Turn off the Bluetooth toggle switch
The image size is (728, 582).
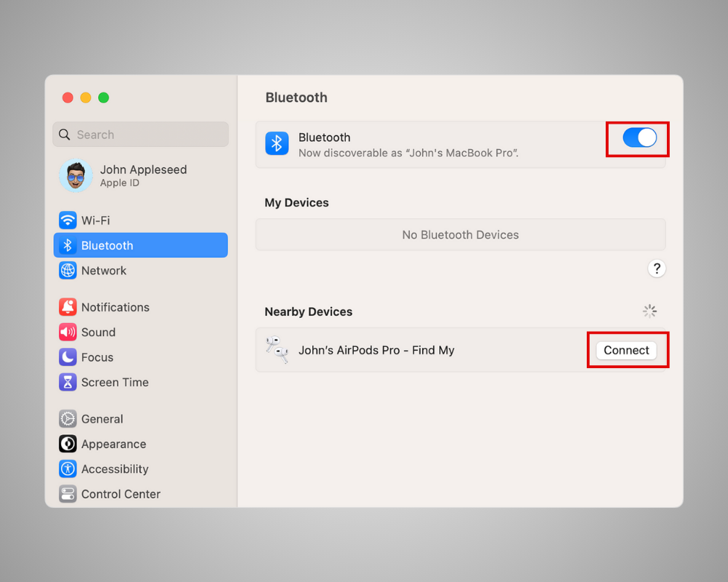point(639,137)
